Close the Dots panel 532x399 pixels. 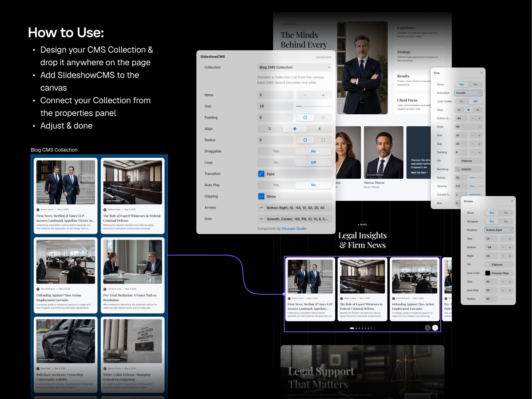tap(481, 73)
